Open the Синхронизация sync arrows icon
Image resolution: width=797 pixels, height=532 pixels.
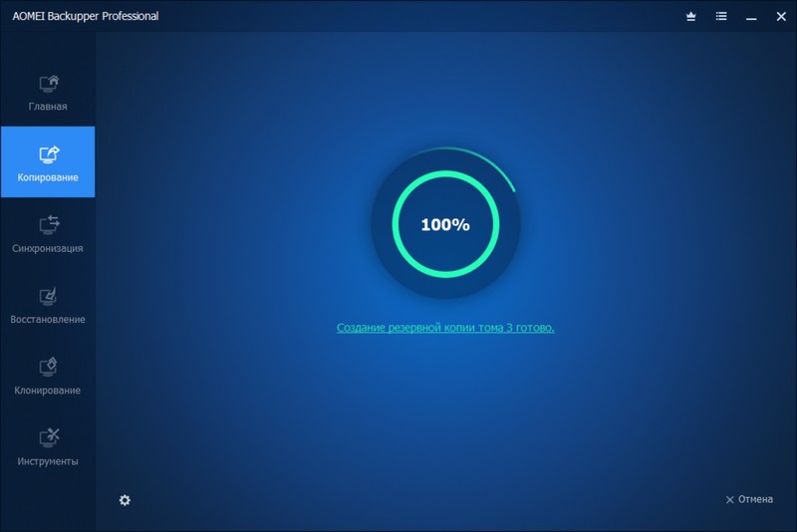point(49,224)
